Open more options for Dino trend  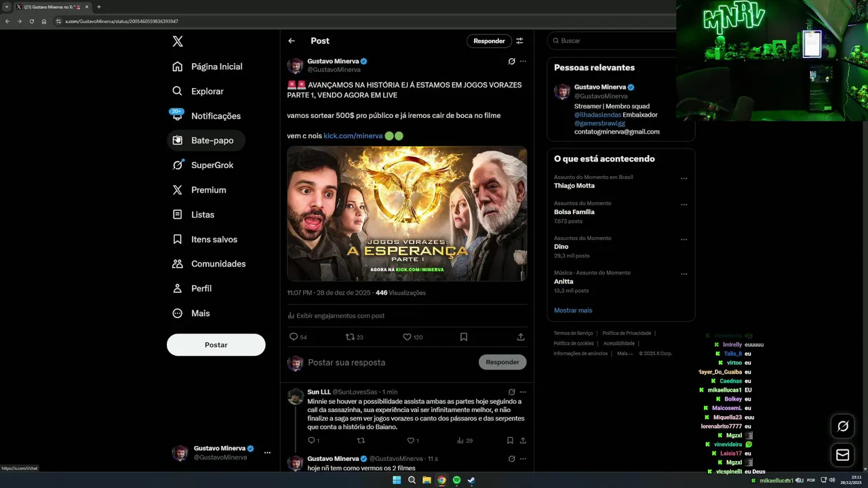point(684,239)
